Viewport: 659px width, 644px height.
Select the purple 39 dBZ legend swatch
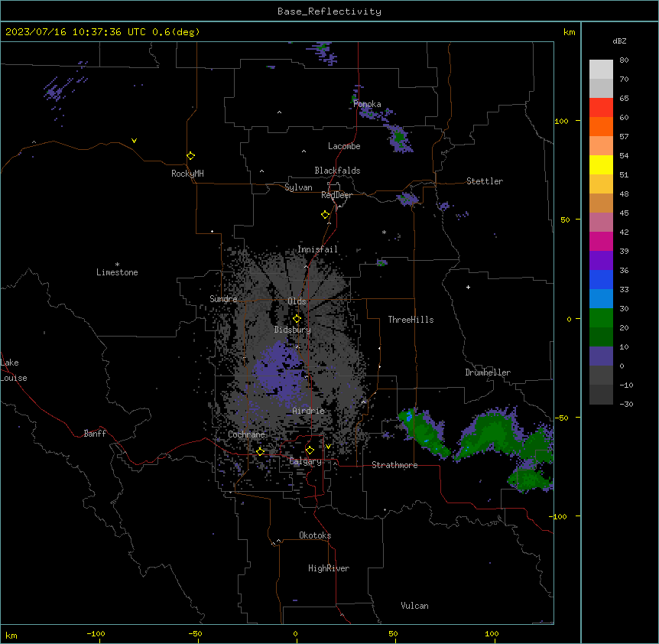(x=601, y=260)
